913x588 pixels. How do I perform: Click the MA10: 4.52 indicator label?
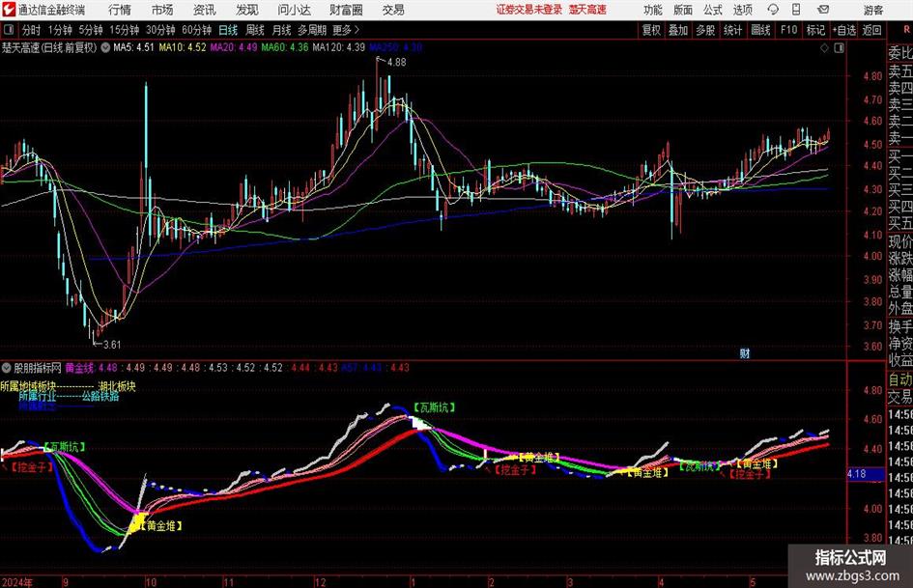pyautogui.click(x=183, y=47)
